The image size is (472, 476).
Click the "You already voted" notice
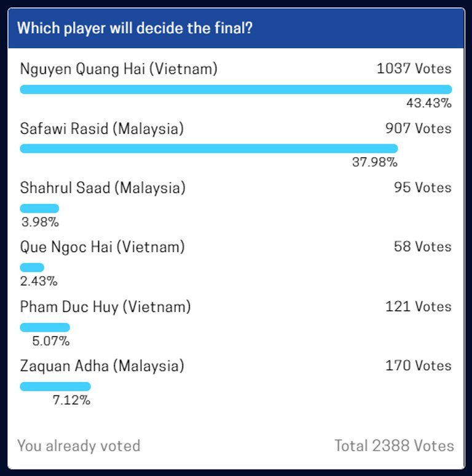click(79, 445)
